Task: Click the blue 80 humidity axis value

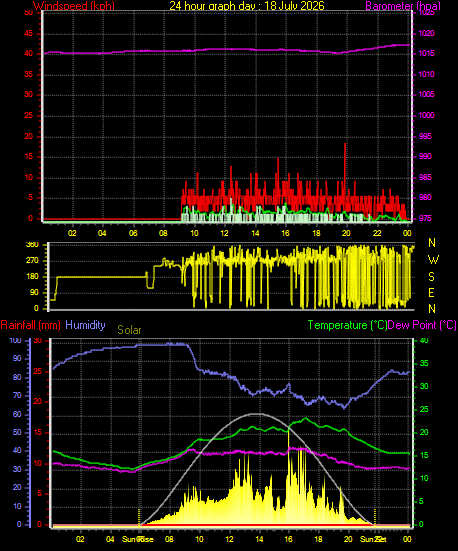Action: click(x=17, y=377)
